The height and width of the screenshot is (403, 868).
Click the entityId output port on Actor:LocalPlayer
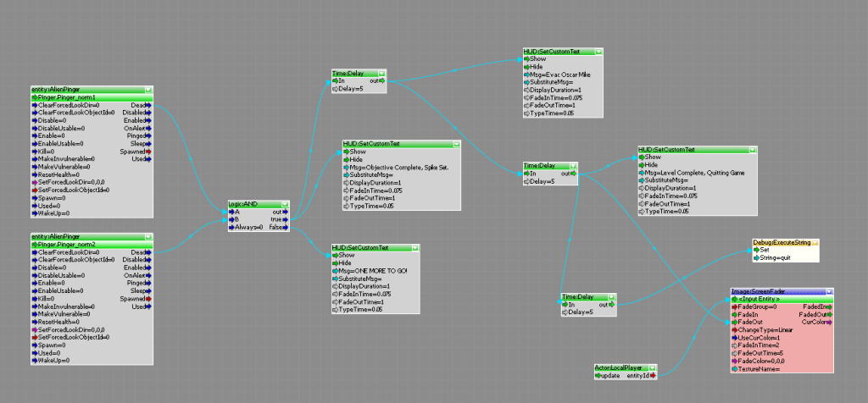(654, 375)
